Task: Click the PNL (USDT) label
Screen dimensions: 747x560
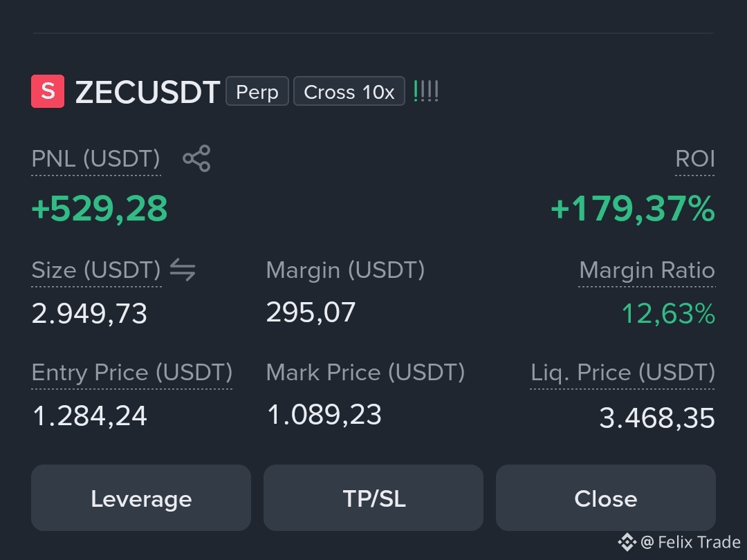Action: pos(95,159)
